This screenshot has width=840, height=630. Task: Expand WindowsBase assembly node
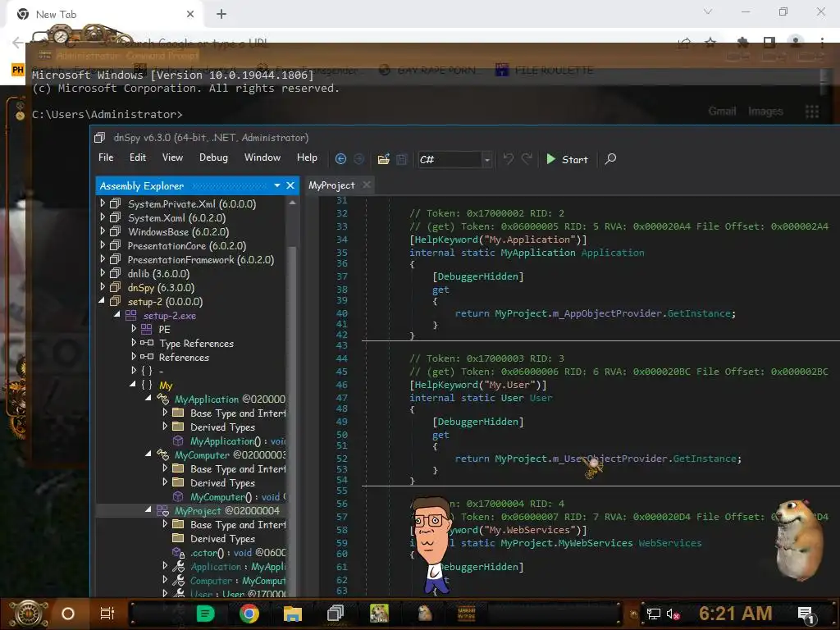pos(103,231)
